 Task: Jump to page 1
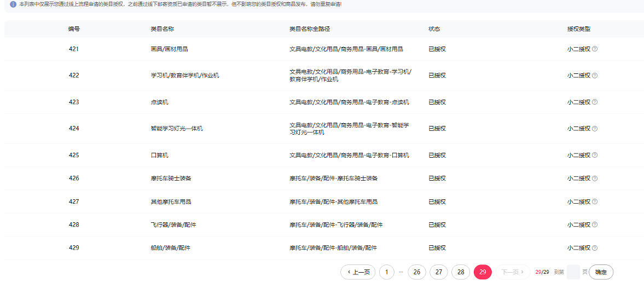(386, 272)
